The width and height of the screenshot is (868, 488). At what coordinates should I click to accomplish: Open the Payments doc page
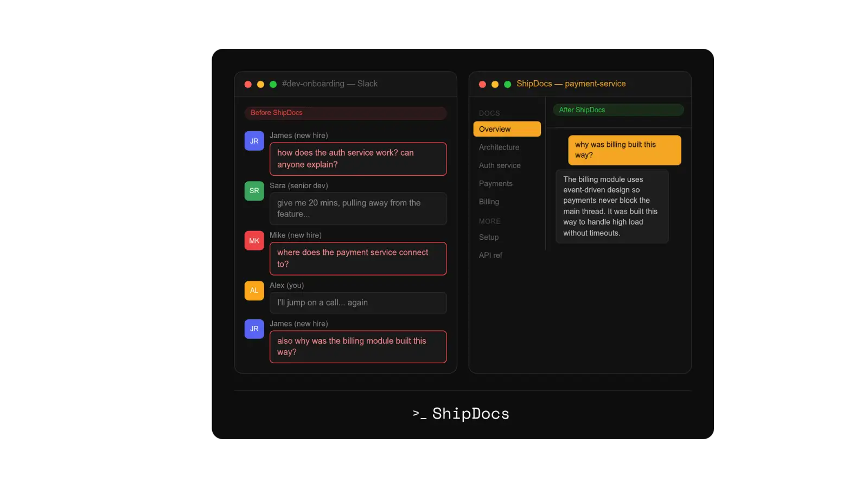(x=495, y=183)
